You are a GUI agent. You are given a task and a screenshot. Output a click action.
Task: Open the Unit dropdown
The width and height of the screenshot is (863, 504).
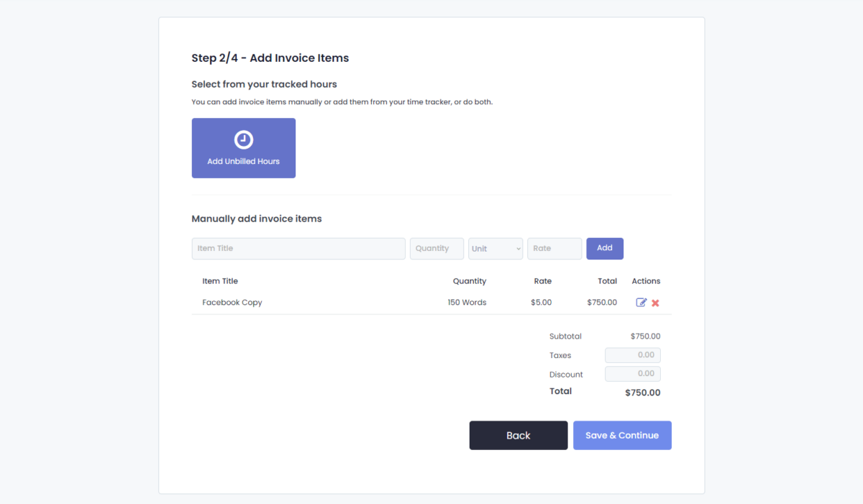click(x=495, y=248)
